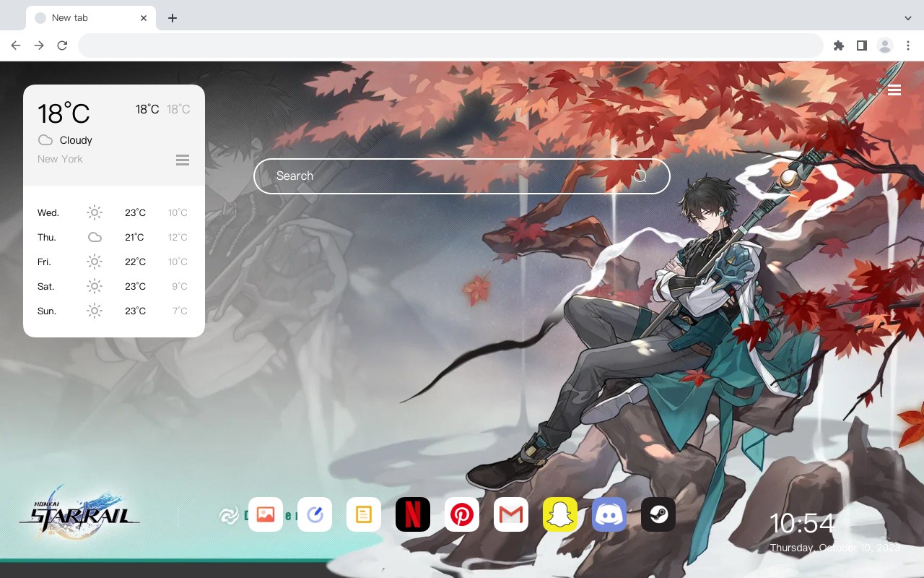Go forward to next page
Image resolution: width=924 pixels, height=578 pixels.
click(x=39, y=46)
